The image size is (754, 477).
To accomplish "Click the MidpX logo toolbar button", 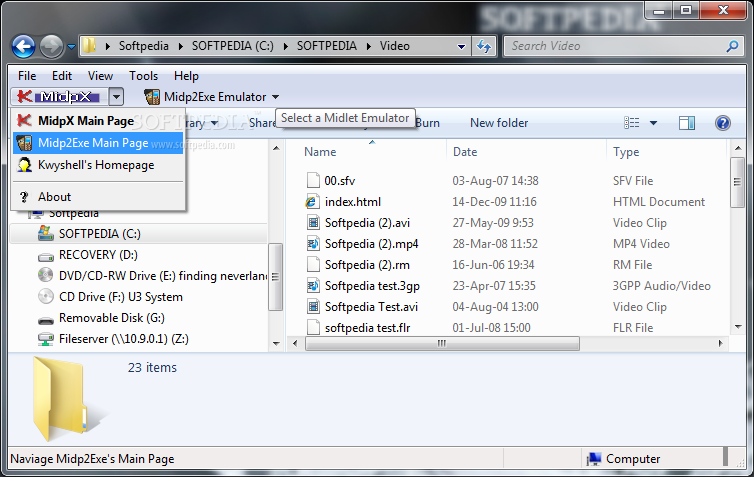I will [58, 97].
